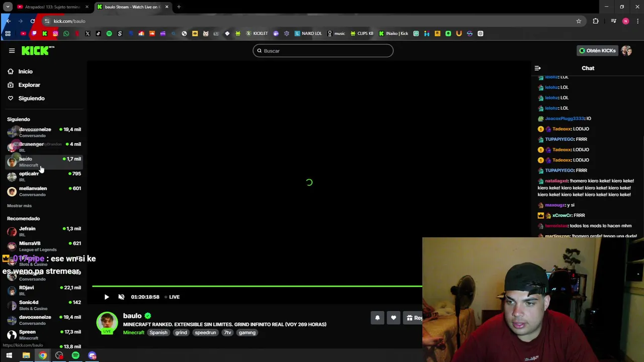Expand Mostrar más in followed list
Image resolution: width=644 pixels, height=362 pixels.
(19, 206)
